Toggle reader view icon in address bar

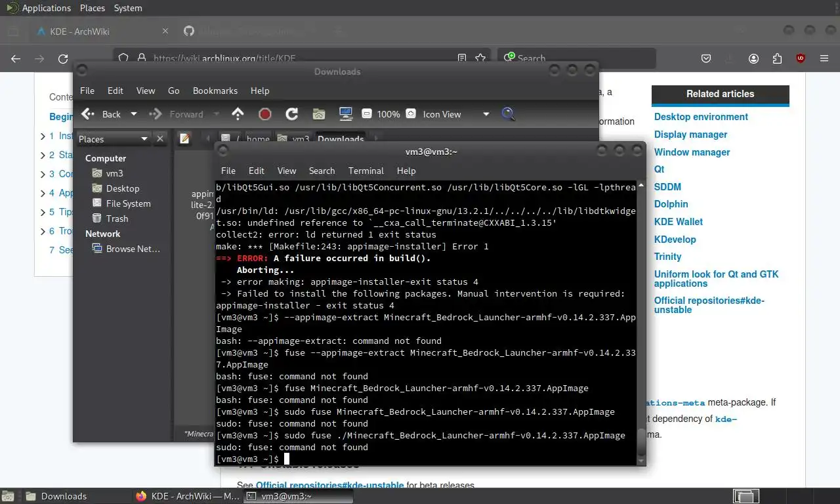click(462, 58)
